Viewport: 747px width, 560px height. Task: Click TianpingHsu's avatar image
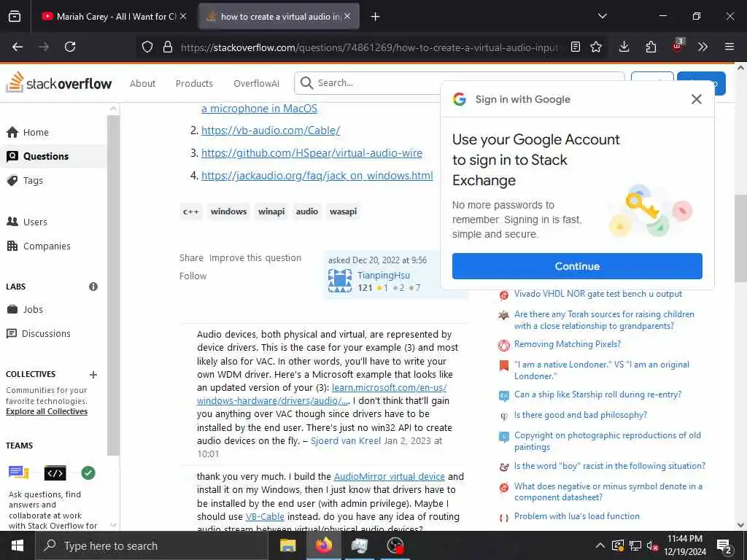point(340,281)
